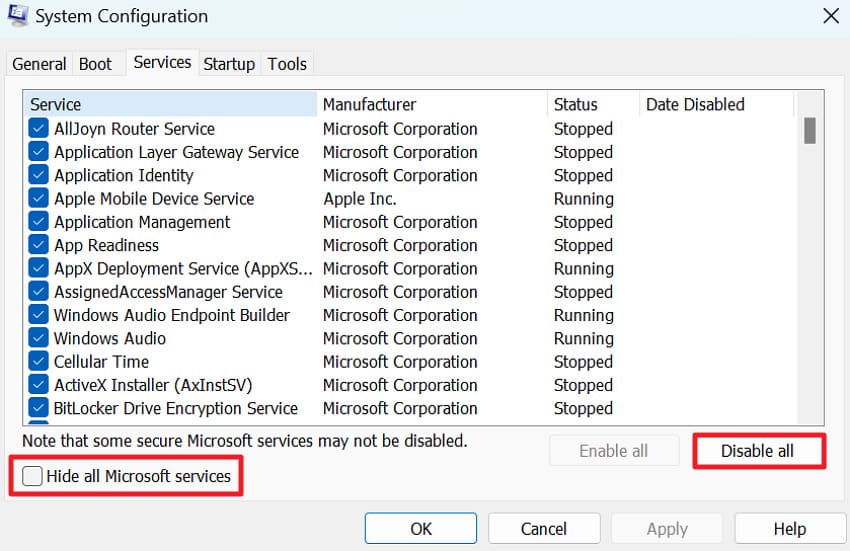Click the Cancel button
Screen dimensions: 850x551
click(x=544, y=528)
